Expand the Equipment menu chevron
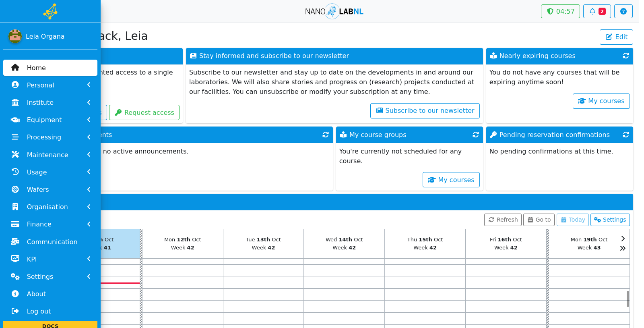 point(89,120)
